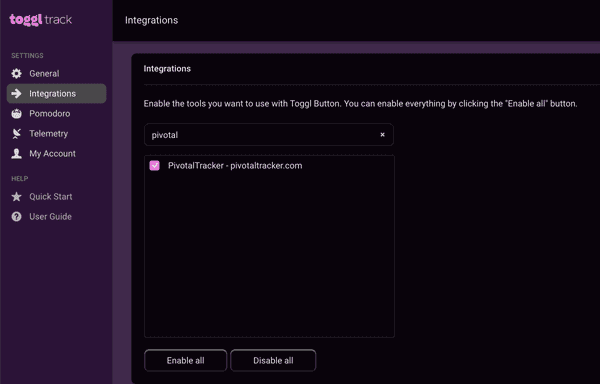Click the Pomodoro tomato icon
The image size is (600, 384).
(x=16, y=114)
